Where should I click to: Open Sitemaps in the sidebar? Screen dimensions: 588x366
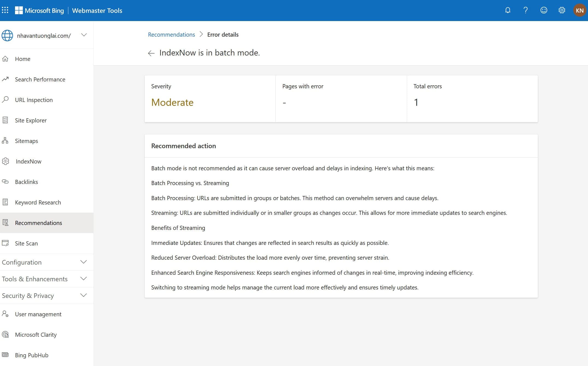tap(47, 141)
